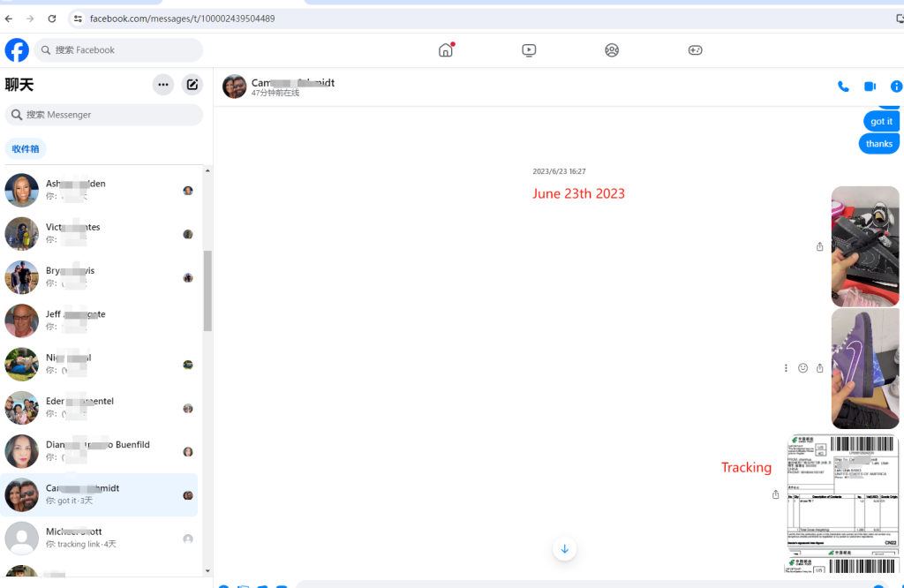Start a video call with camera icon
The height and width of the screenshot is (588, 904).
click(870, 87)
